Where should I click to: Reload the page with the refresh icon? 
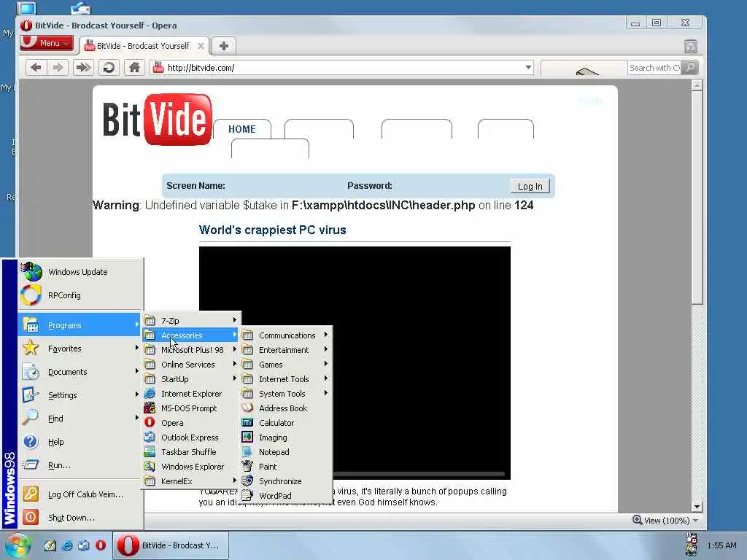(x=109, y=68)
